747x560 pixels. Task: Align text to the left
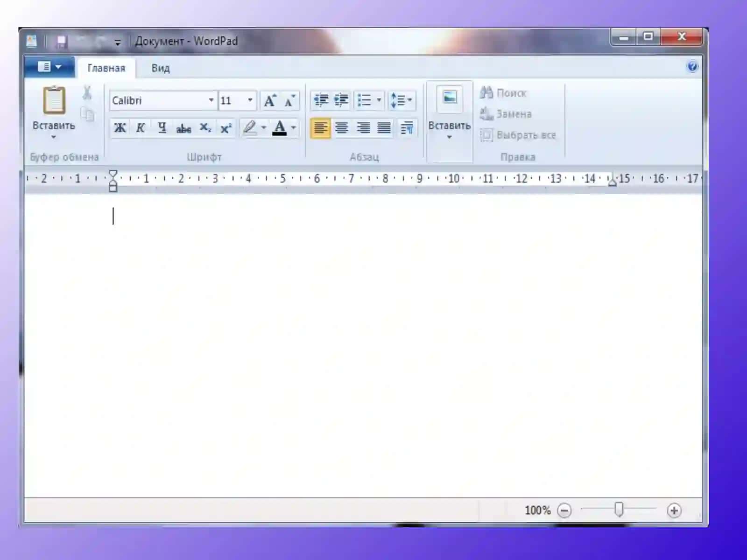click(320, 127)
